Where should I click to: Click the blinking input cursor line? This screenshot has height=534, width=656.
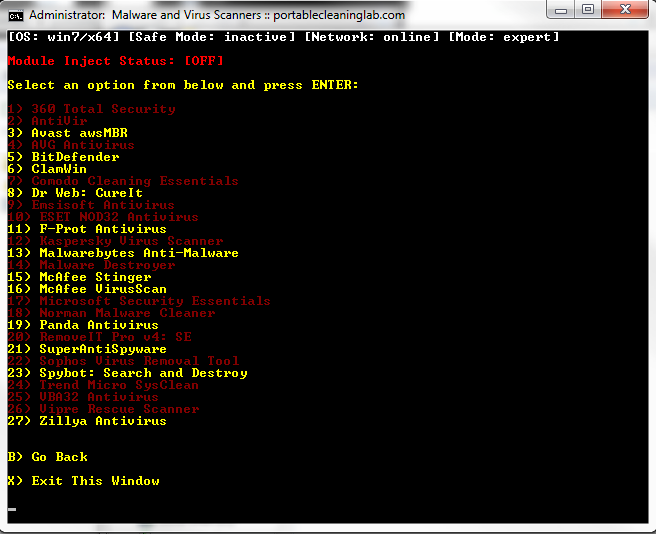[12, 509]
